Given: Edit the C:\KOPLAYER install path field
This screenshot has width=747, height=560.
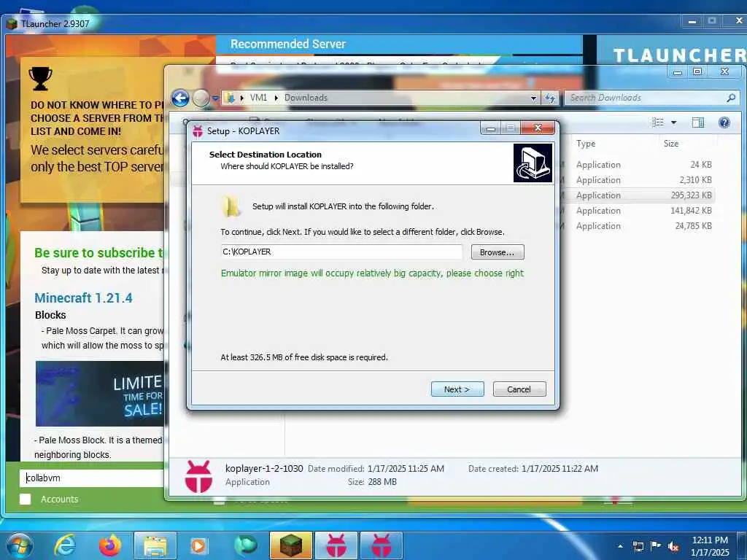Looking at the screenshot, I should (341, 252).
